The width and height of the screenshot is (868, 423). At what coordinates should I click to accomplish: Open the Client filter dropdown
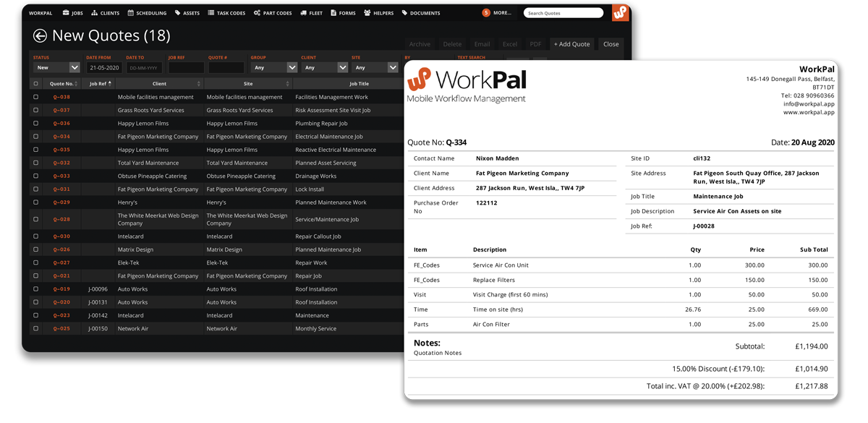point(325,67)
